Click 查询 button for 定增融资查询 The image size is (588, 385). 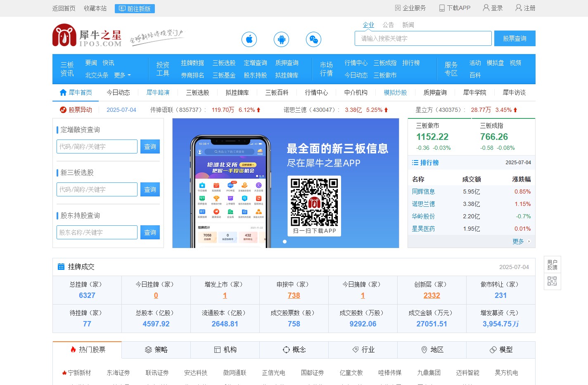click(x=150, y=146)
